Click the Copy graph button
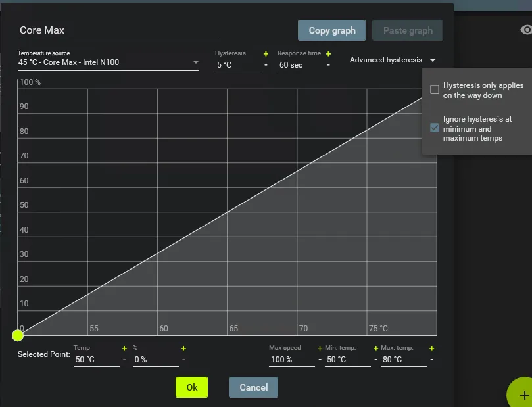Image resolution: width=532 pixels, height=407 pixels. tap(332, 30)
